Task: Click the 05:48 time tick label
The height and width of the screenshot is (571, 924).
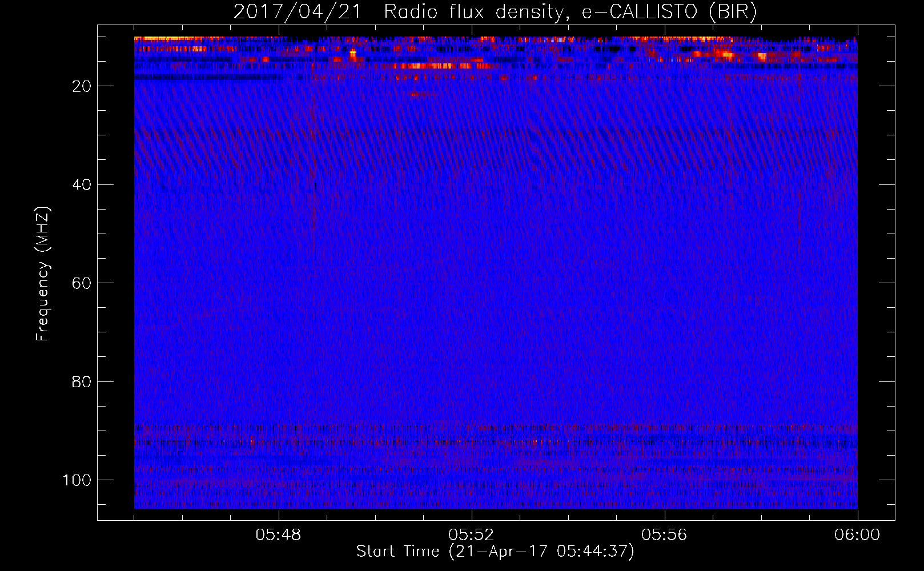Action: 279,535
